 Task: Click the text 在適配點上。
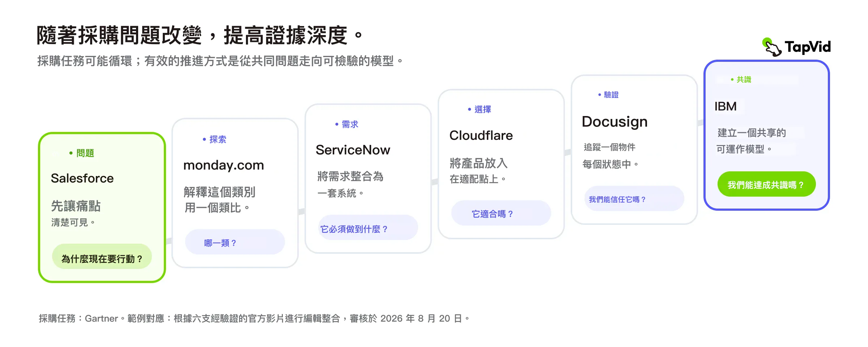478,179
